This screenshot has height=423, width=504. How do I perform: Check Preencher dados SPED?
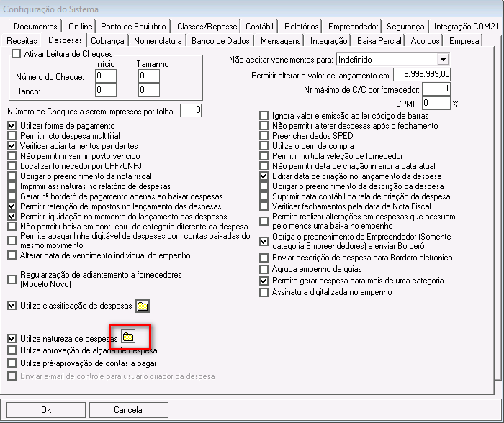point(264,135)
